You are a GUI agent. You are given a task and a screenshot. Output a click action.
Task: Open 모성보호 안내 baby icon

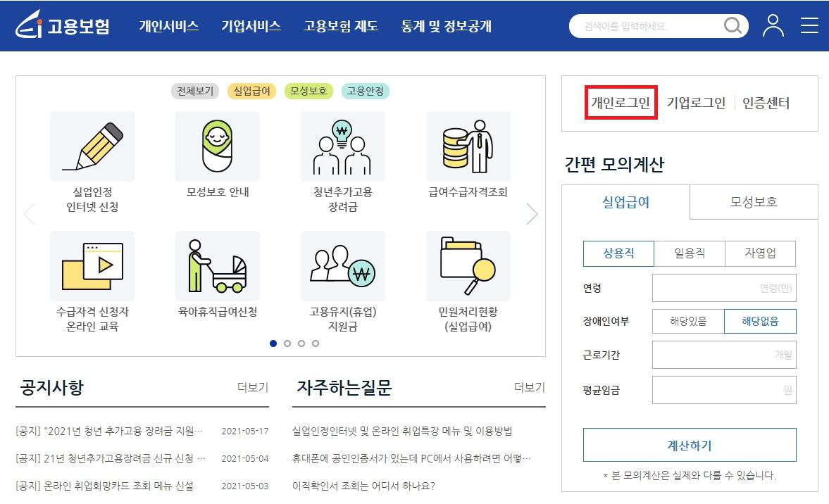click(x=218, y=146)
